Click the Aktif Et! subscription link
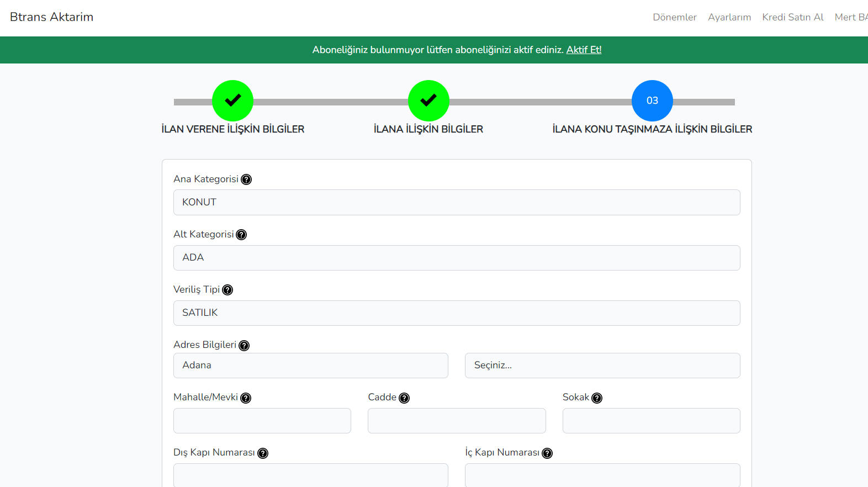The image size is (868, 487). pyautogui.click(x=584, y=50)
